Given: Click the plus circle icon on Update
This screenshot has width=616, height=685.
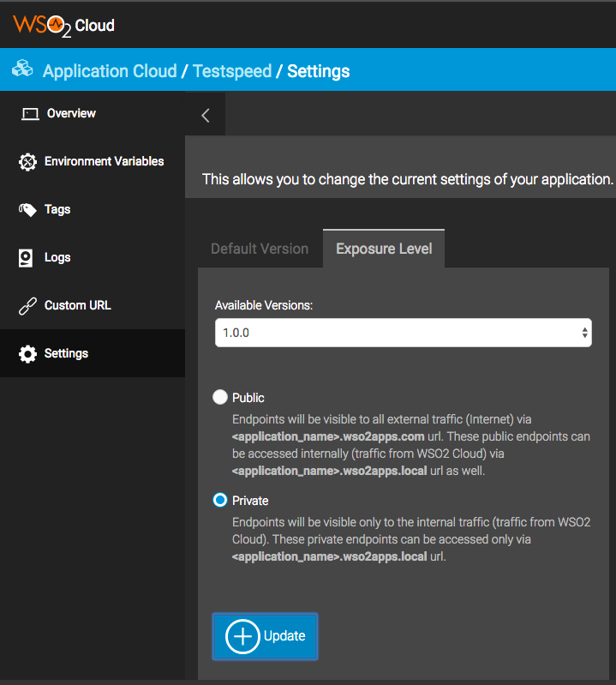Looking at the screenshot, I should pos(242,636).
